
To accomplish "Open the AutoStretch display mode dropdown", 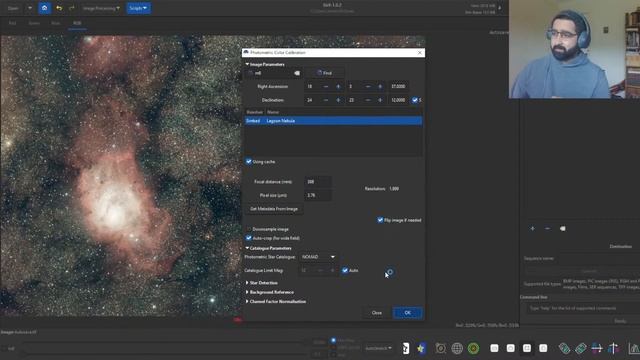I will 378,348.
